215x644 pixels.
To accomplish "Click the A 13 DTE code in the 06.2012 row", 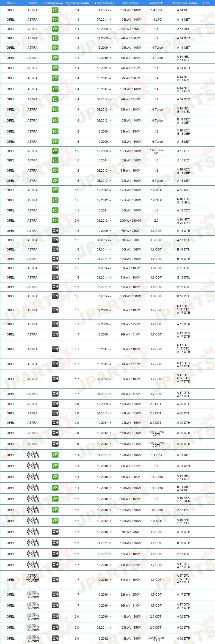I will [x=184, y=240].
